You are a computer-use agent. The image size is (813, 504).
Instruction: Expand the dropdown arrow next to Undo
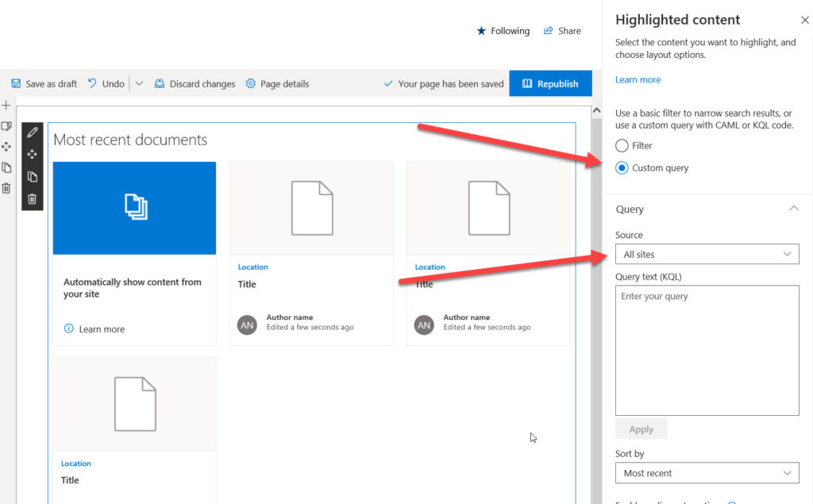tap(139, 83)
